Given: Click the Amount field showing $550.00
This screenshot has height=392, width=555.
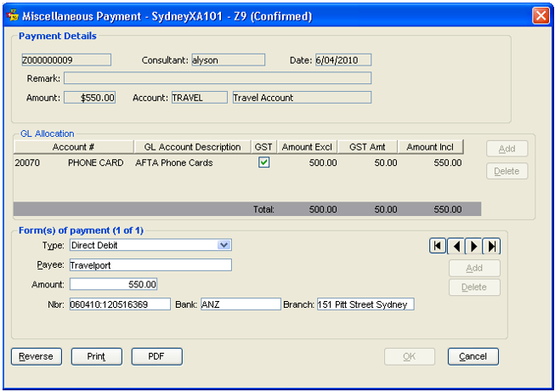Looking at the screenshot, I should 89,98.
